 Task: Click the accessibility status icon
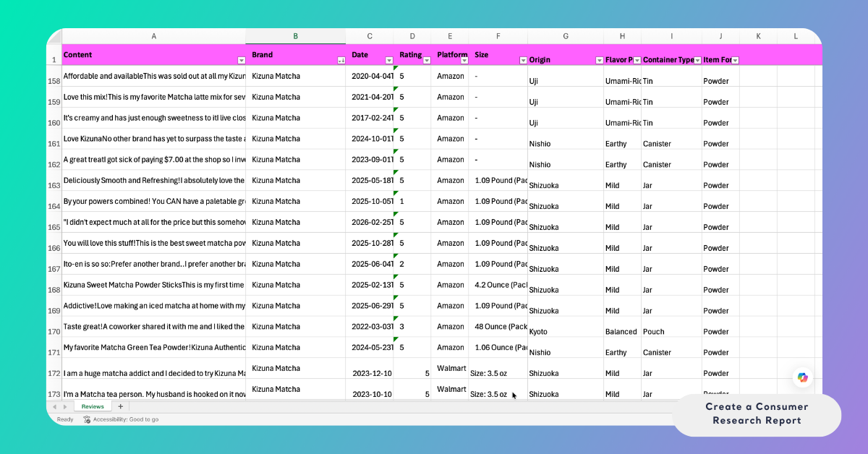point(88,419)
